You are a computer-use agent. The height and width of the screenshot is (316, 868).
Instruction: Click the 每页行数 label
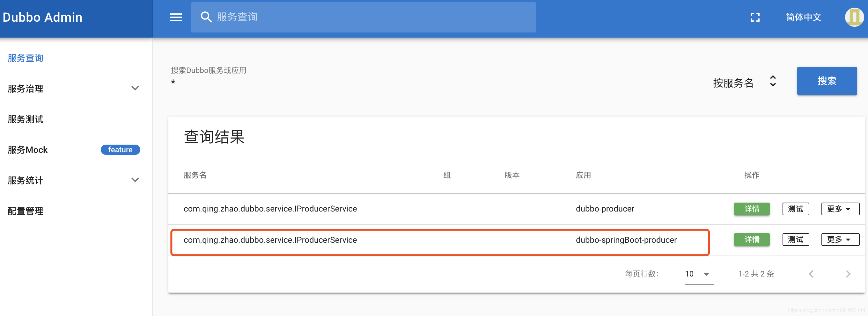(x=641, y=274)
